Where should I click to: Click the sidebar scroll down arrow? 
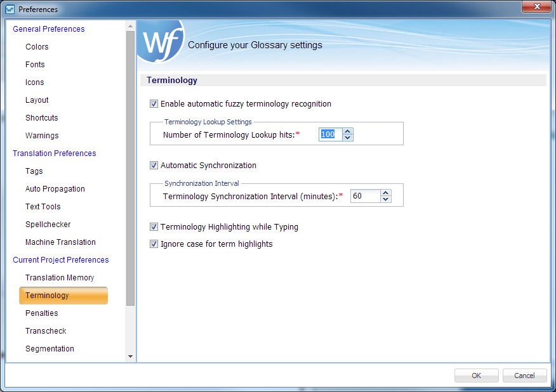click(x=131, y=356)
